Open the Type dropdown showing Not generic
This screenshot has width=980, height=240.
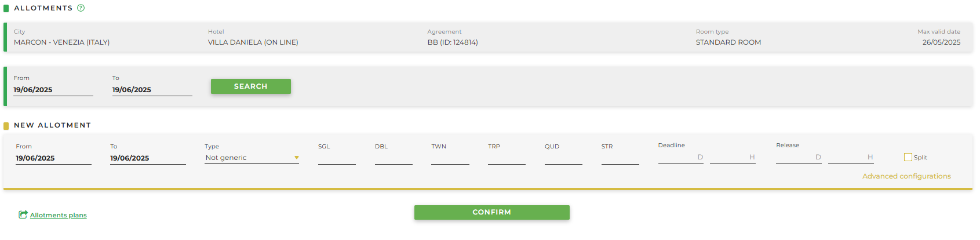252,158
